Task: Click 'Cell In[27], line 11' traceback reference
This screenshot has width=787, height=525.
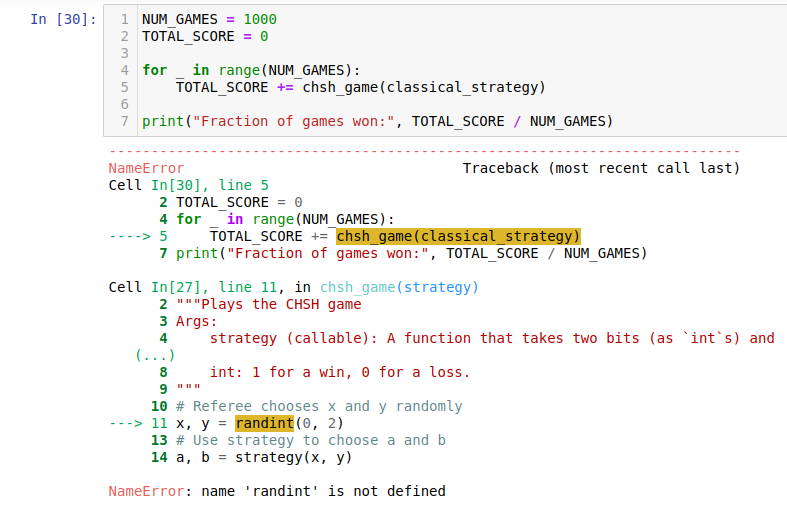Action: click(193, 287)
